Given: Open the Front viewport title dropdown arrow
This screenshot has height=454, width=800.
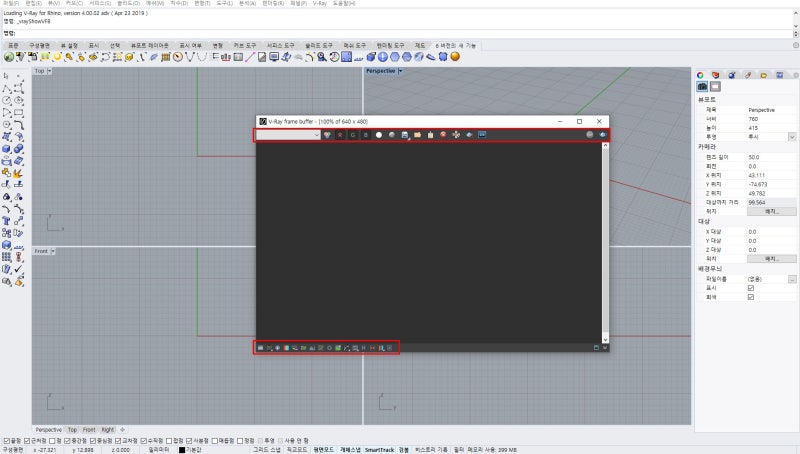Looking at the screenshot, I should coord(53,251).
